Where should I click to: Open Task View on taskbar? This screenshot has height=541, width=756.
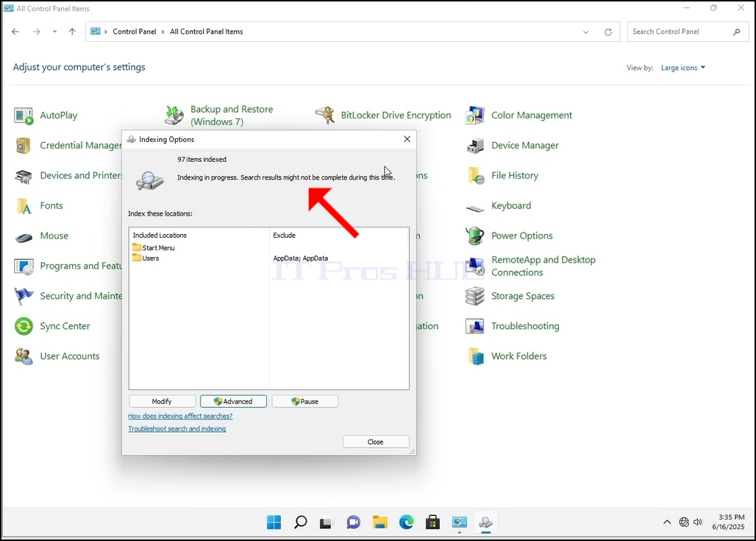click(327, 522)
